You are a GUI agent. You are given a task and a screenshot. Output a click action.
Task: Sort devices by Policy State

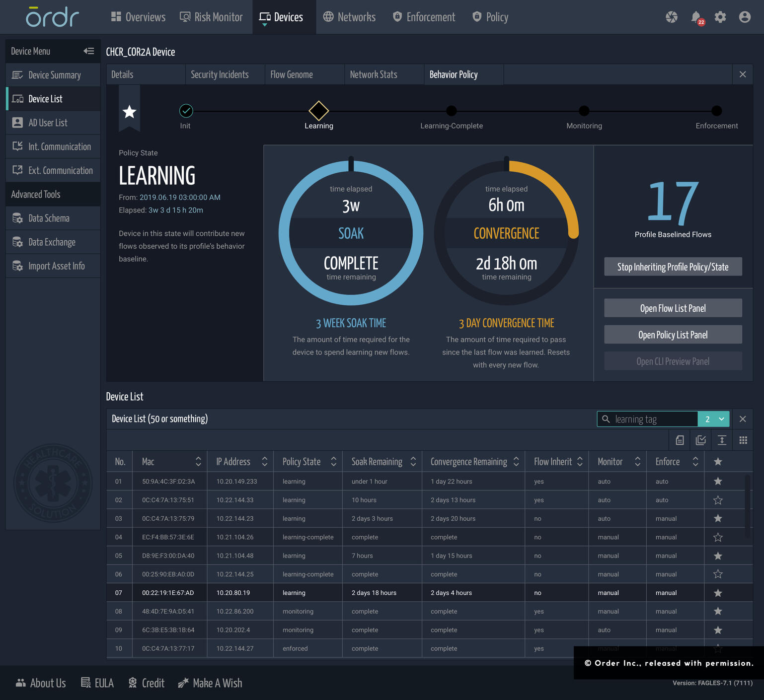point(333,461)
